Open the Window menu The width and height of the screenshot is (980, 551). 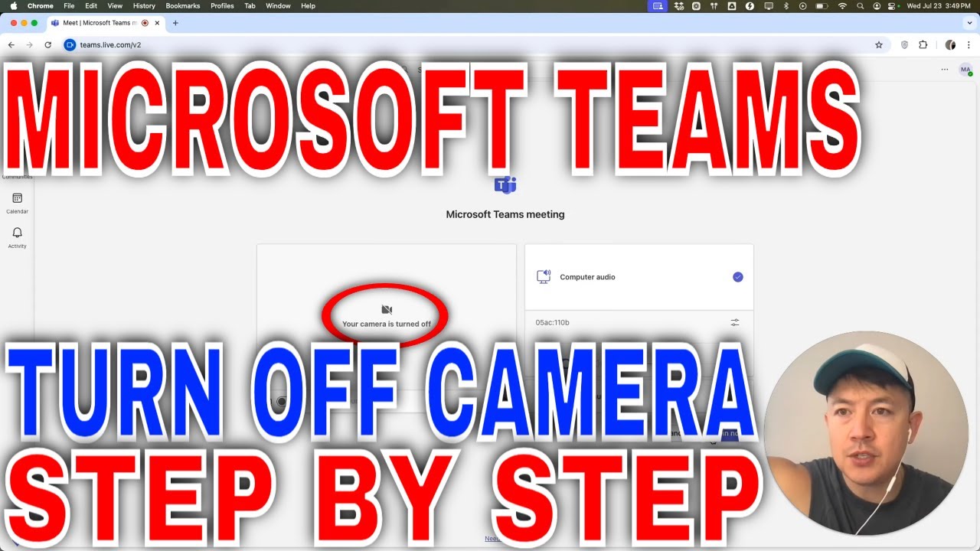[x=278, y=6]
